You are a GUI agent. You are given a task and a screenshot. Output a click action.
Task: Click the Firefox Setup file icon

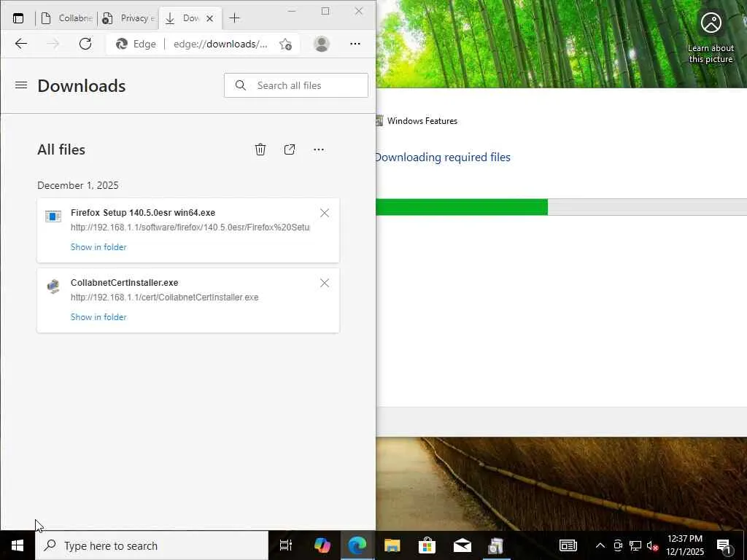(x=53, y=217)
